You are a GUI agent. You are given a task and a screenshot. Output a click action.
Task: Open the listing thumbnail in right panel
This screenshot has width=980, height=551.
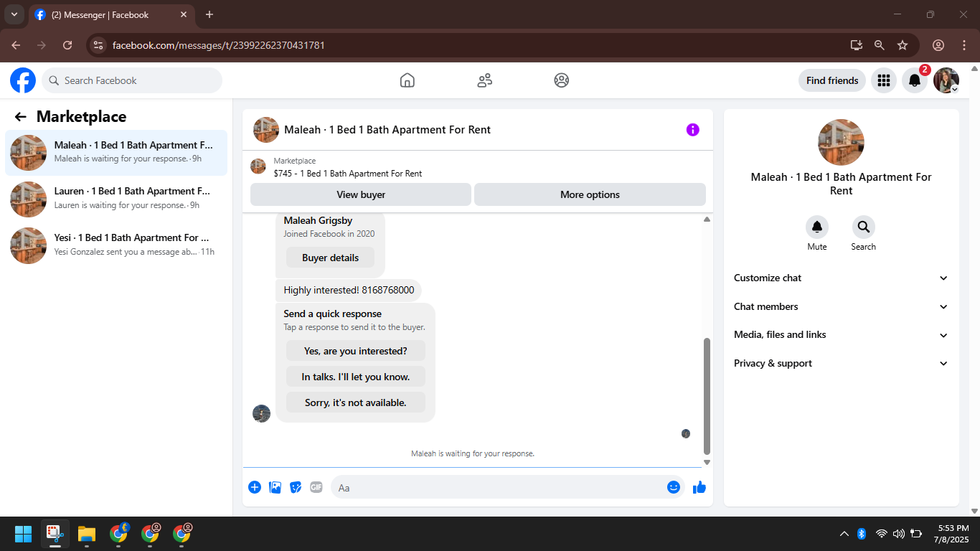842,142
